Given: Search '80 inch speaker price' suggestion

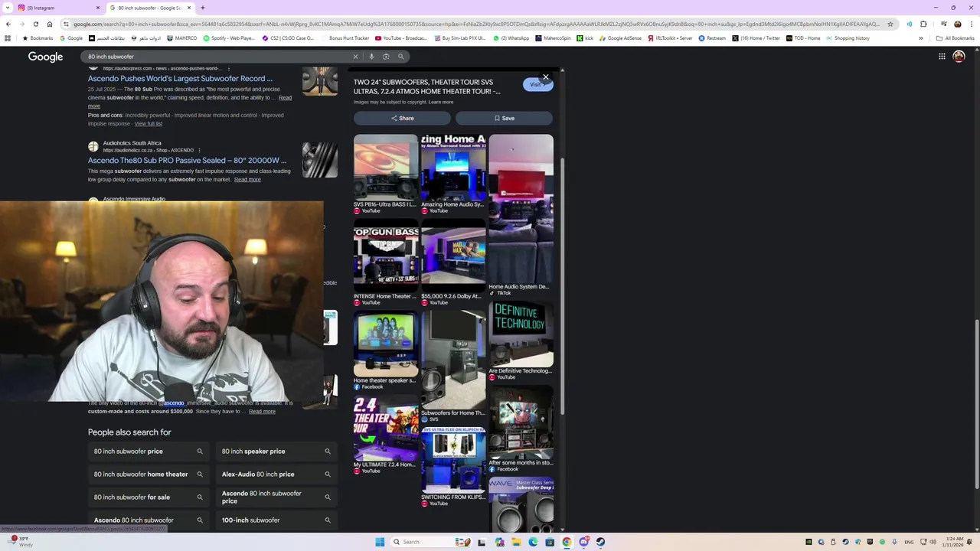Looking at the screenshot, I should click(276, 452).
